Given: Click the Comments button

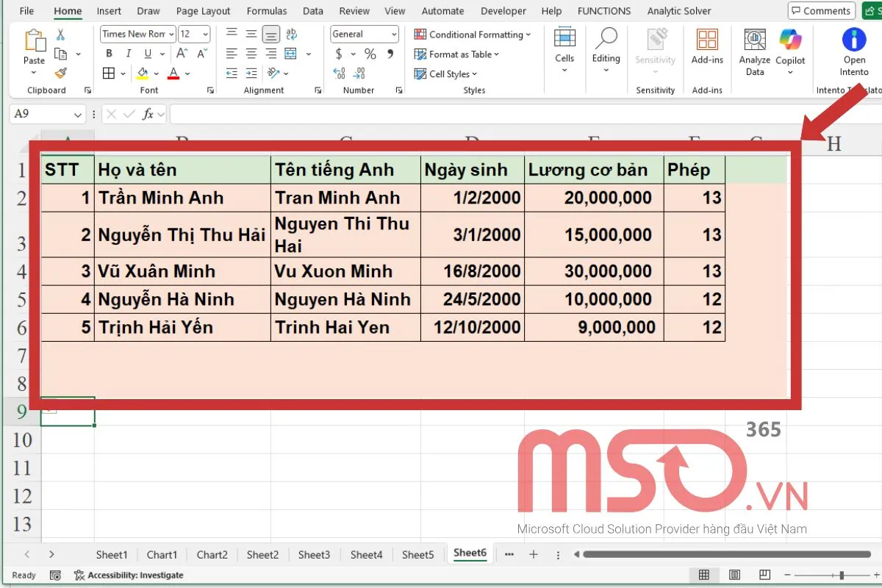Looking at the screenshot, I should click(820, 10).
